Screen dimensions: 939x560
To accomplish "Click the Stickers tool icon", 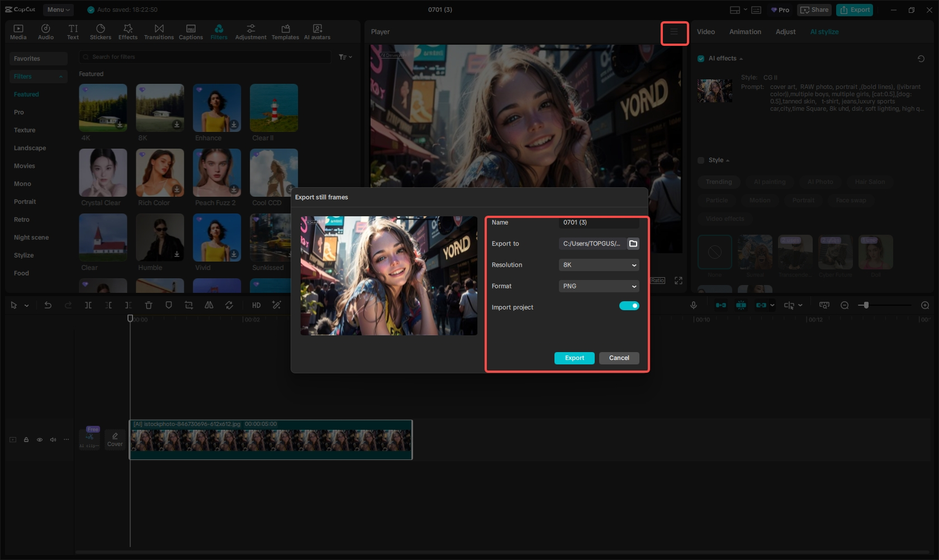I will [x=101, y=32].
